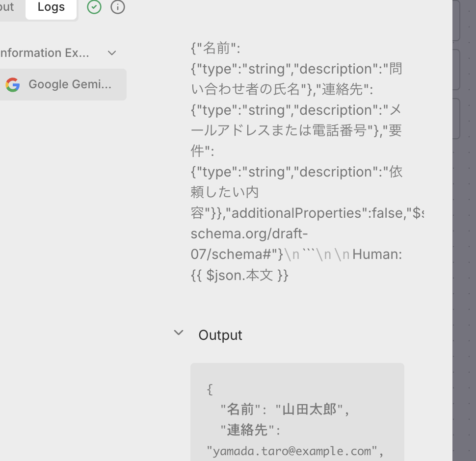Viewport: 476px width, 461px height.
Task: Collapse the Output section chevron
Action: (x=179, y=333)
